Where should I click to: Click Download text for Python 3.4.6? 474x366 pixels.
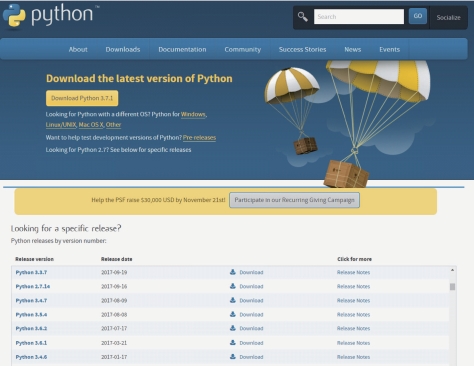tap(251, 357)
